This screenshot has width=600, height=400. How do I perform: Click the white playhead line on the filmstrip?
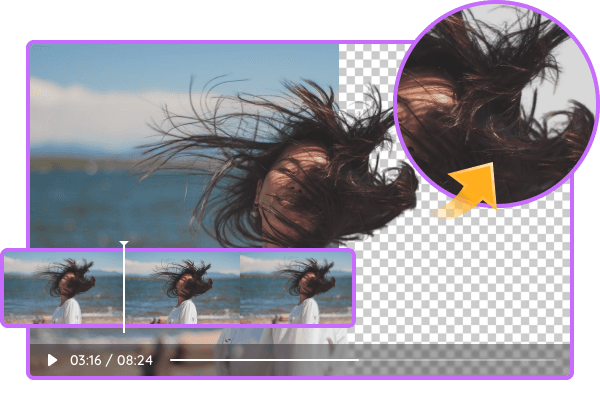pos(124,290)
